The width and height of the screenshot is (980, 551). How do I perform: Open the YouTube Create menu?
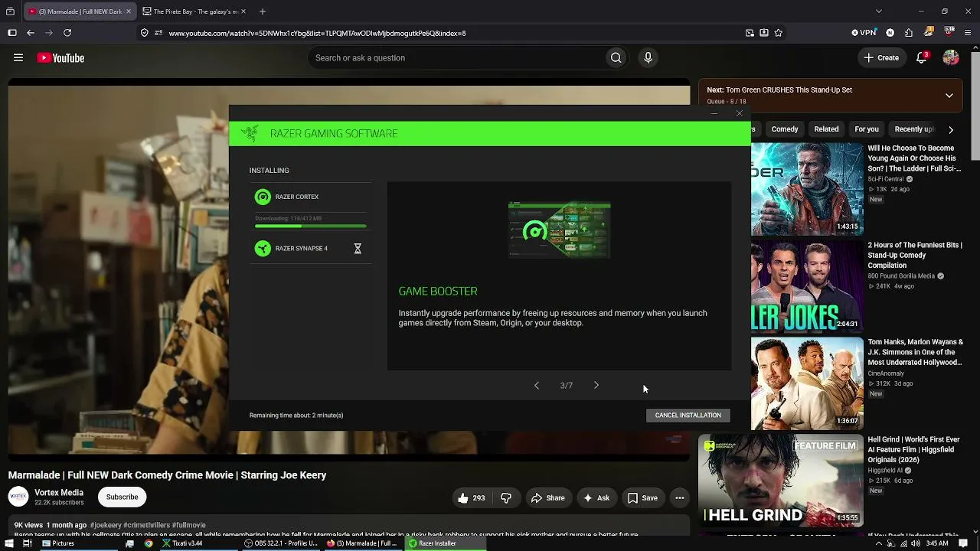(881, 58)
